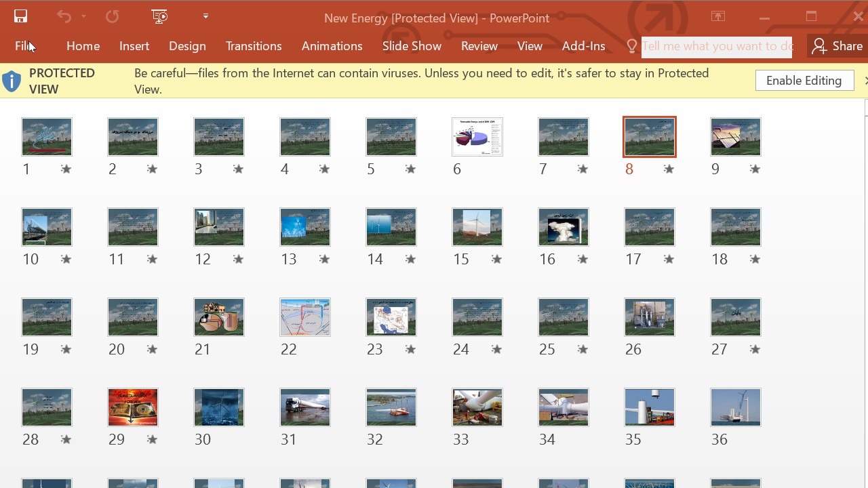The width and height of the screenshot is (868, 488).
Task: Click the Ribbon Display Options icon
Action: (717, 17)
